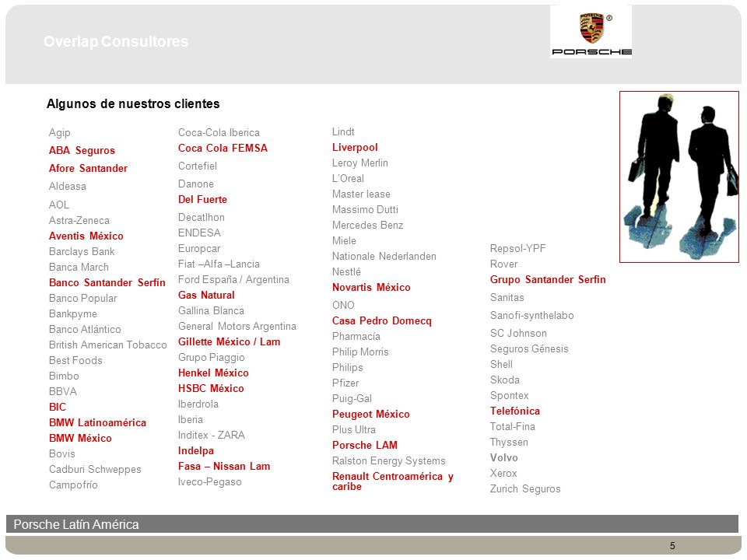The width and height of the screenshot is (747, 560).
Task: Click 'Cadburi Schweppes'
Action: tap(95, 470)
